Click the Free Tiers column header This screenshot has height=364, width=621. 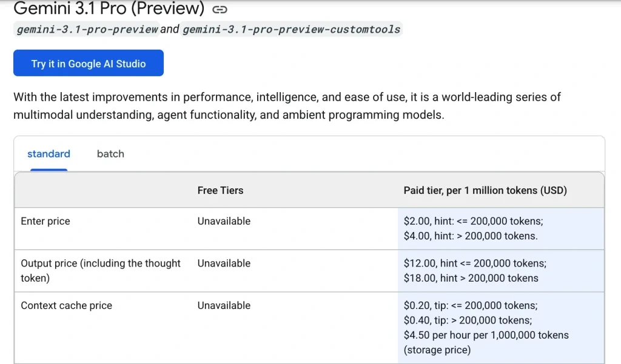pyautogui.click(x=220, y=190)
